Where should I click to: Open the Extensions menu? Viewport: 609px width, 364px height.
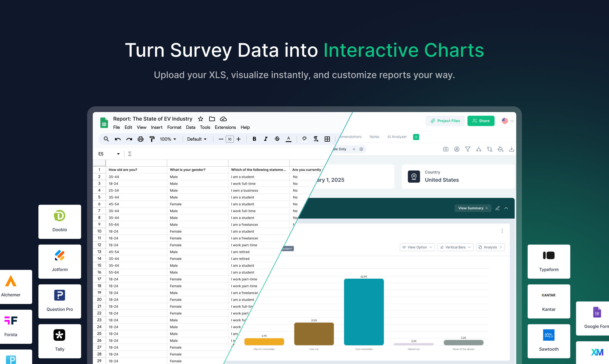(x=225, y=127)
